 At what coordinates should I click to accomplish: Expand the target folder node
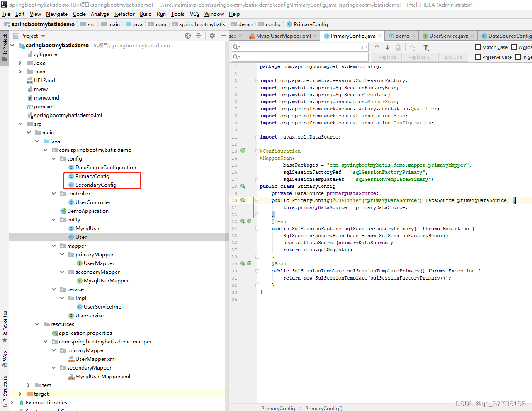[19, 394]
